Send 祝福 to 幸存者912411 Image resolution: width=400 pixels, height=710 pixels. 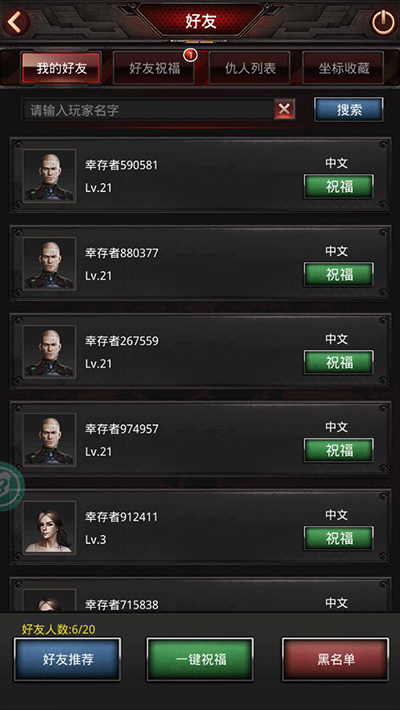pos(339,538)
